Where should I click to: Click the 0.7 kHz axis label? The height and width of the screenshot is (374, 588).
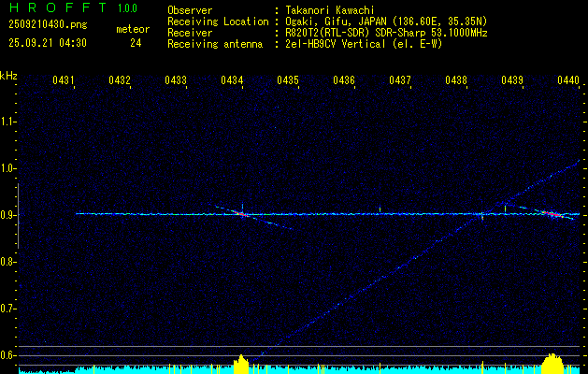click(7, 309)
